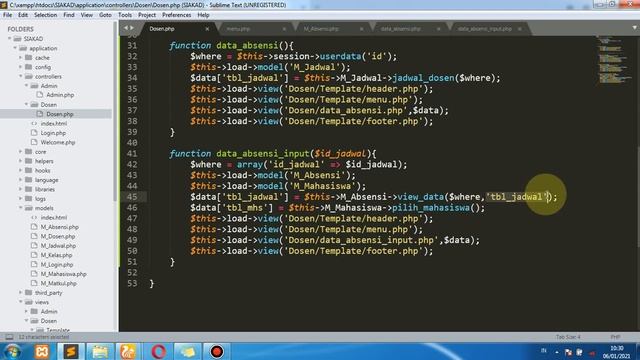Screen dimensions: 640x360
Task: Click the Tab Size: 4 status indicator
Action: point(568,337)
